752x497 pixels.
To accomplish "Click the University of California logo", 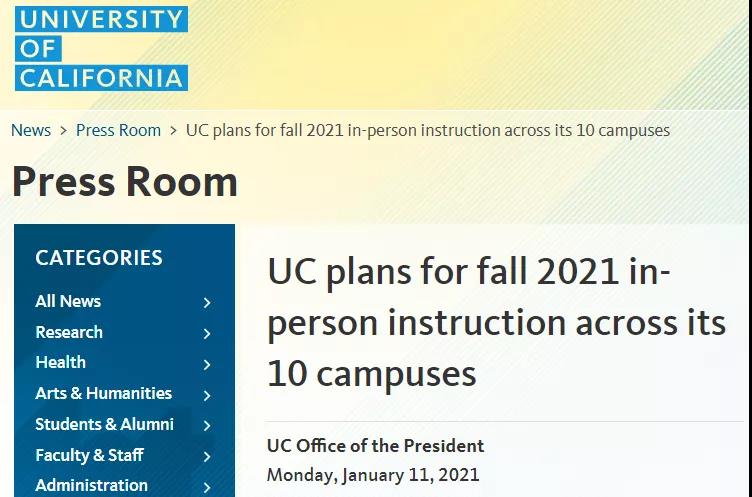I will [x=101, y=48].
